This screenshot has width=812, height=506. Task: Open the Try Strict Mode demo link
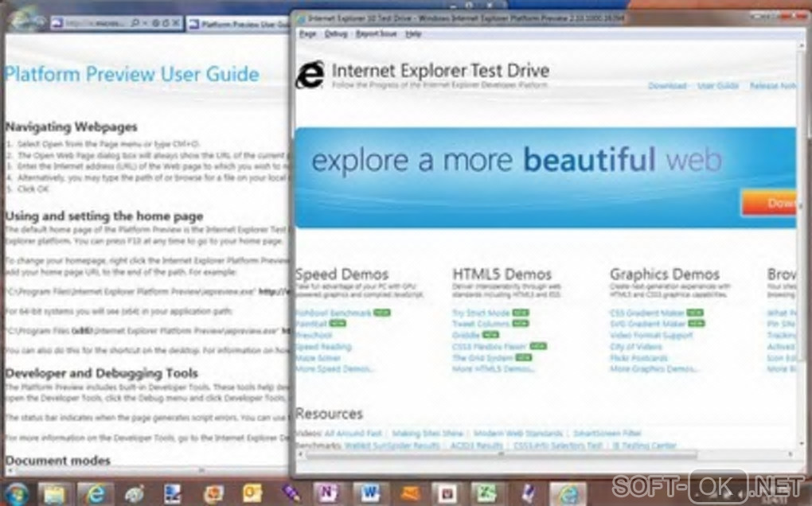(x=481, y=313)
